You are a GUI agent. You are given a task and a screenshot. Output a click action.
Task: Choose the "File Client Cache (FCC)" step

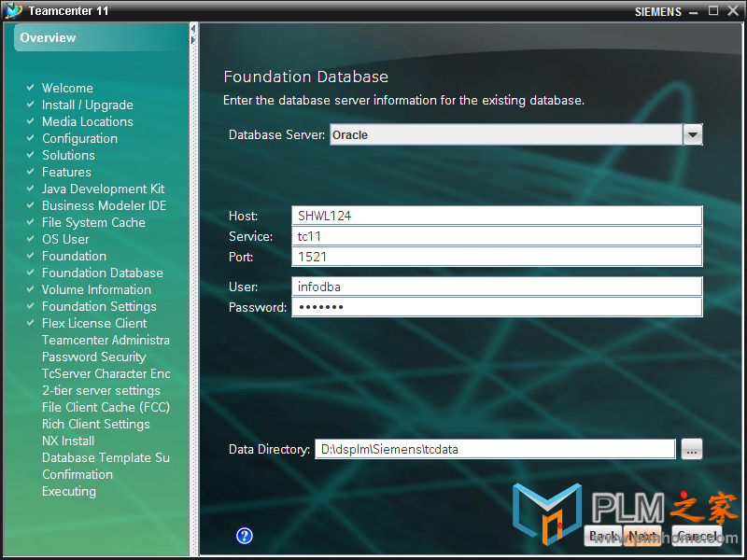106,407
